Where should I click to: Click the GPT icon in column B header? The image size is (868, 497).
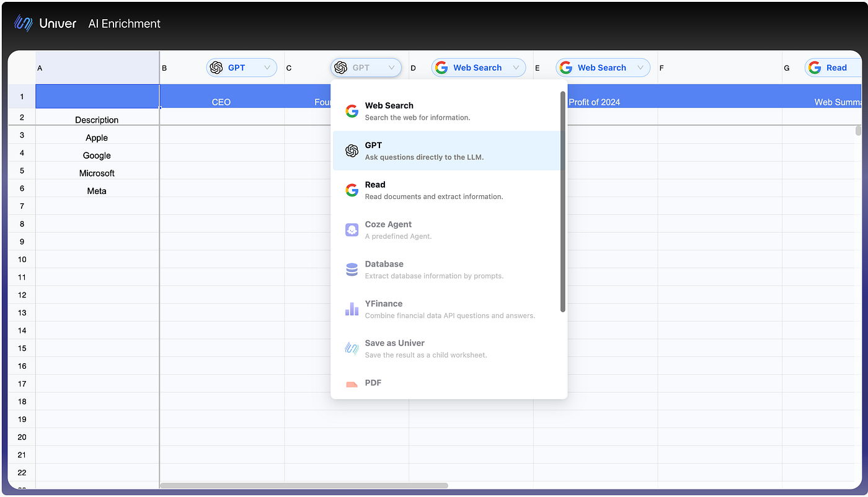point(216,68)
